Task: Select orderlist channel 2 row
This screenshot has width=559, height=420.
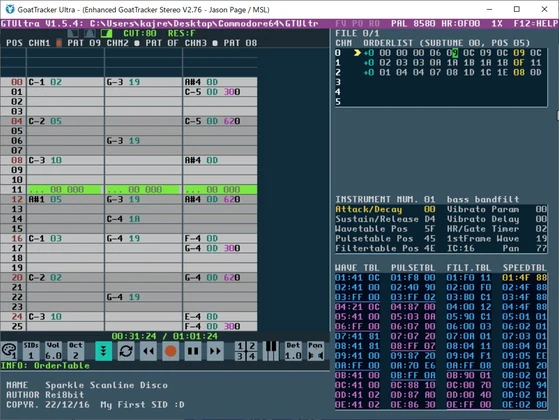Action: (441, 72)
